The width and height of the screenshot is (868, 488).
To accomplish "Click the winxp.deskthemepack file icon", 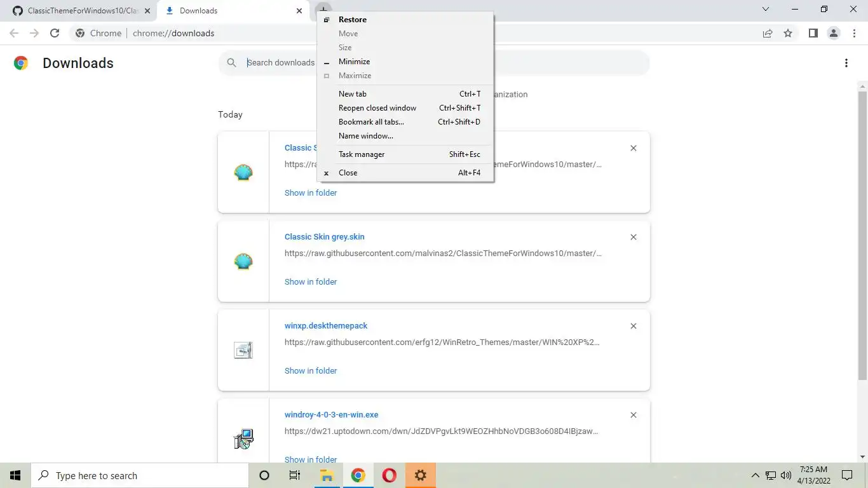I will (x=243, y=350).
